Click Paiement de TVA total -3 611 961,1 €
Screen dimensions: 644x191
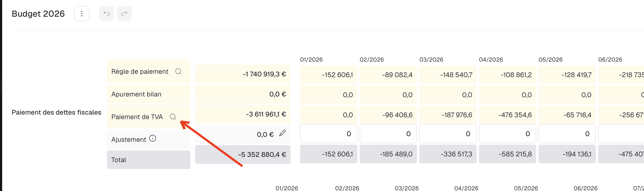point(266,114)
